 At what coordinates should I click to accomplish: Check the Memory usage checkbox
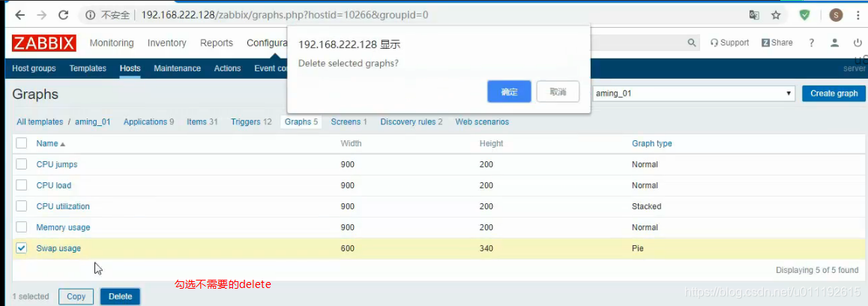tap(21, 227)
